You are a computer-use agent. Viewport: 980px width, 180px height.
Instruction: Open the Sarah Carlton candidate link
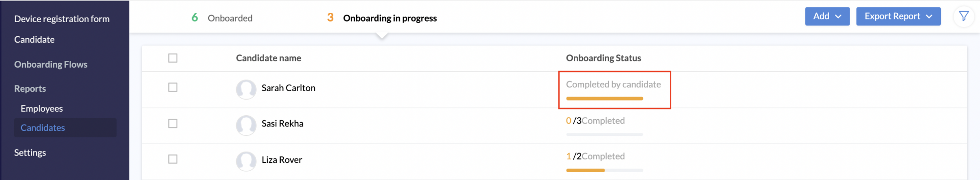288,88
